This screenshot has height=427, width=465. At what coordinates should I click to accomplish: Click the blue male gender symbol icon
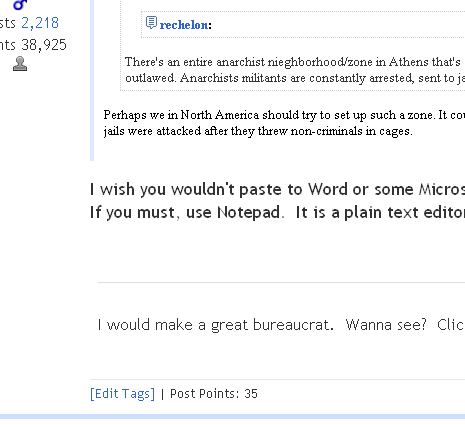[20, 4]
